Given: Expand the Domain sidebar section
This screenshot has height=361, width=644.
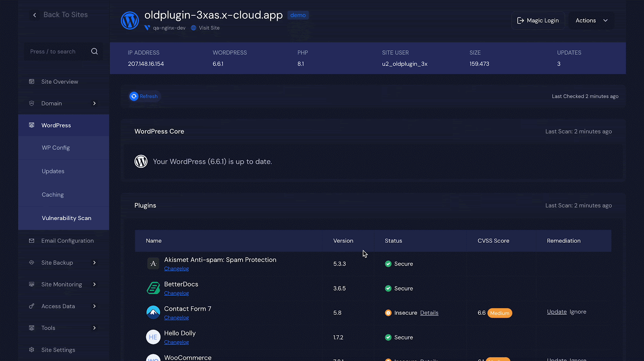Looking at the screenshot, I should click(x=94, y=103).
